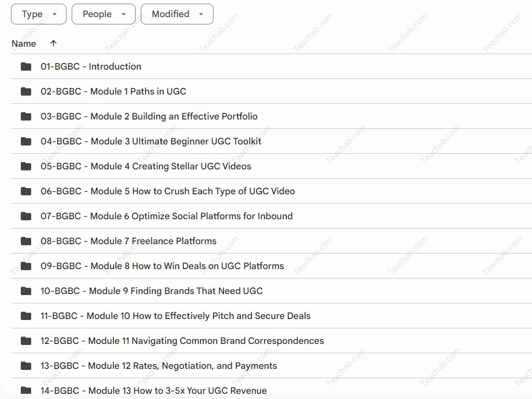Click the sort direction arrow next to Name
The height and width of the screenshot is (399, 532).
[53, 44]
